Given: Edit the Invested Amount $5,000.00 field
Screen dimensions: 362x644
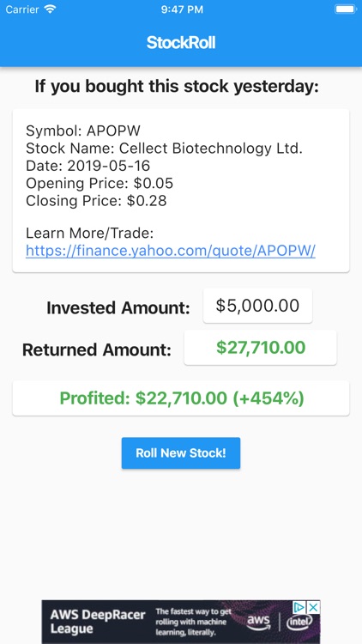Looking at the screenshot, I should pos(257,306).
